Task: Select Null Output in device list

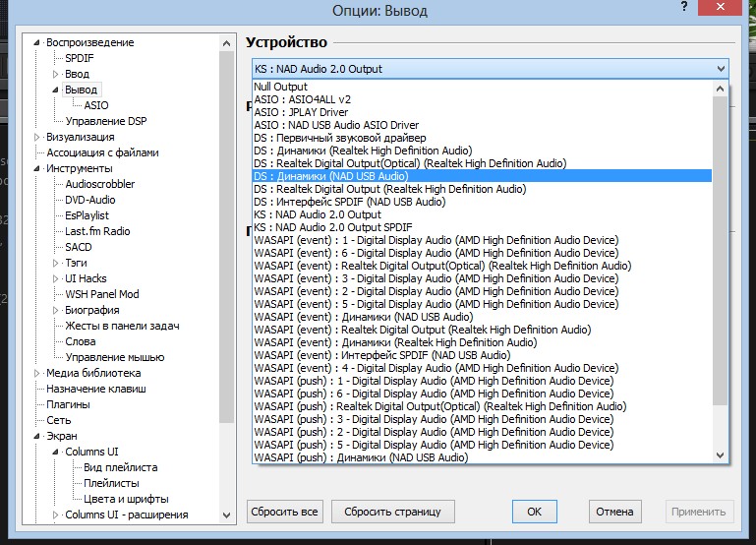Action: 482,87
